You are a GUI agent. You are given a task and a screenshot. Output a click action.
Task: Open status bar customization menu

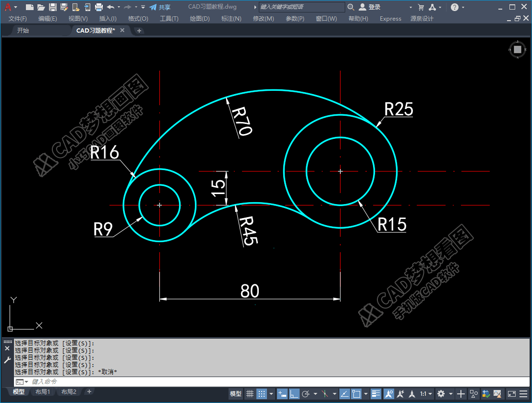point(523,394)
